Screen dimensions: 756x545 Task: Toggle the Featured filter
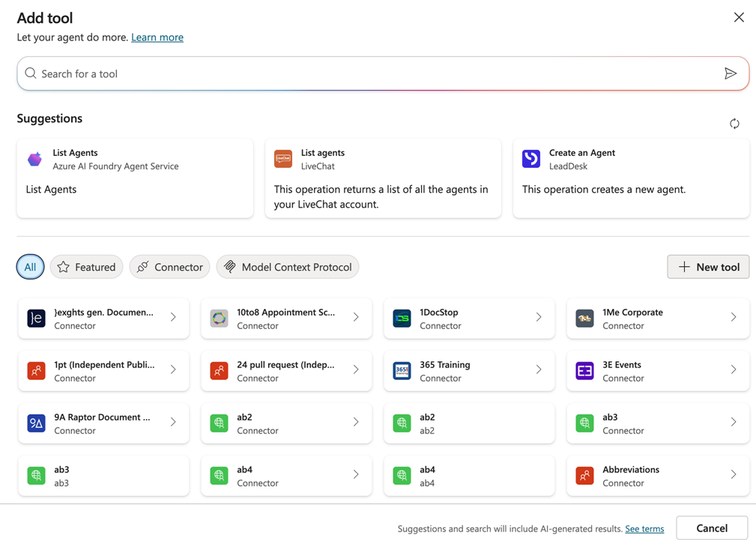(x=87, y=267)
